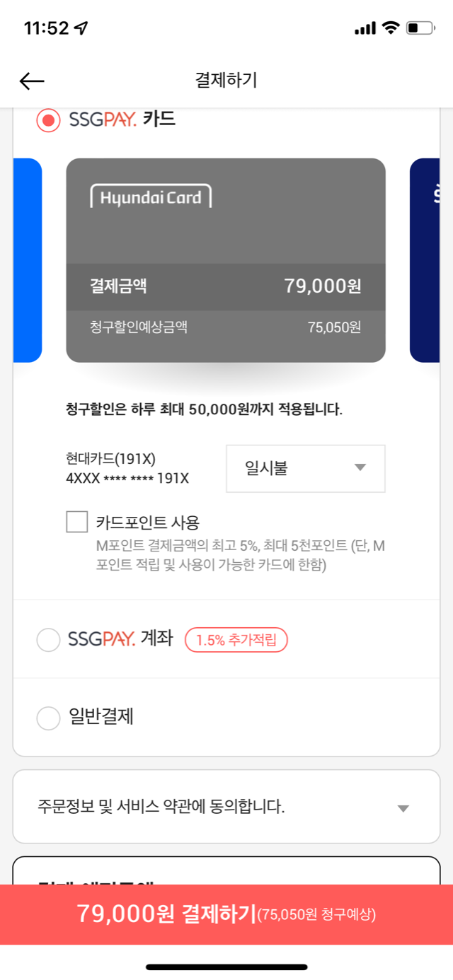Image resolution: width=453 pixels, height=980 pixels.
Task: Tap the 1.5% 추가적립 badge
Action: 236,640
